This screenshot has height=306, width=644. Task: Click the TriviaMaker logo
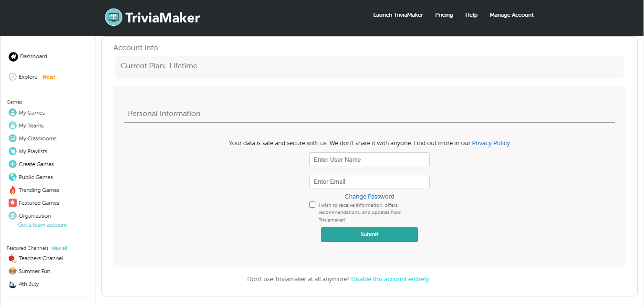tap(152, 17)
